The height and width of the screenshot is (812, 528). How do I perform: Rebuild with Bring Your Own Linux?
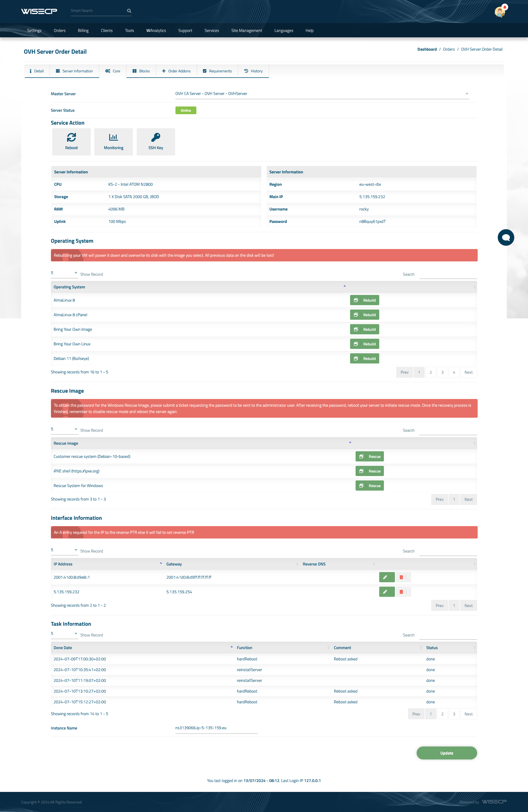pyautogui.click(x=365, y=344)
